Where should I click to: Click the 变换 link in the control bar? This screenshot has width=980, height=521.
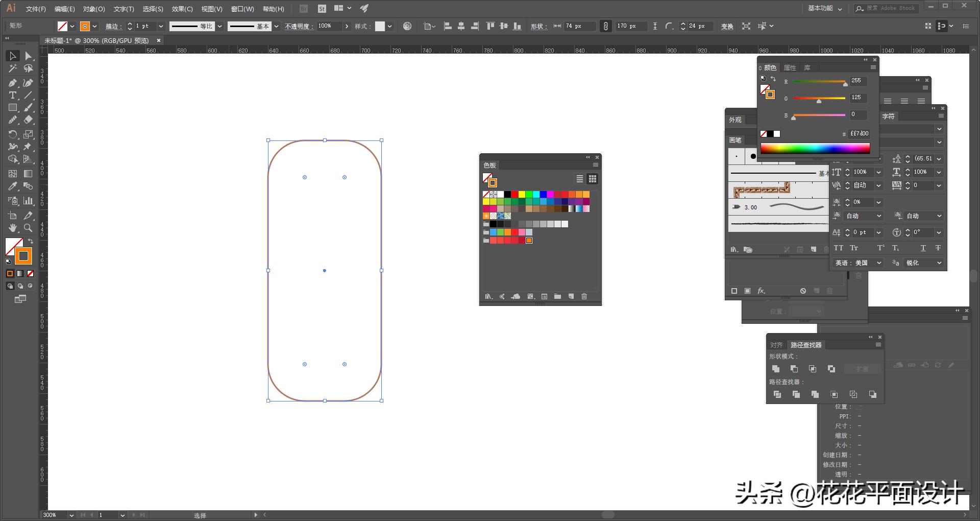pyautogui.click(x=727, y=26)
